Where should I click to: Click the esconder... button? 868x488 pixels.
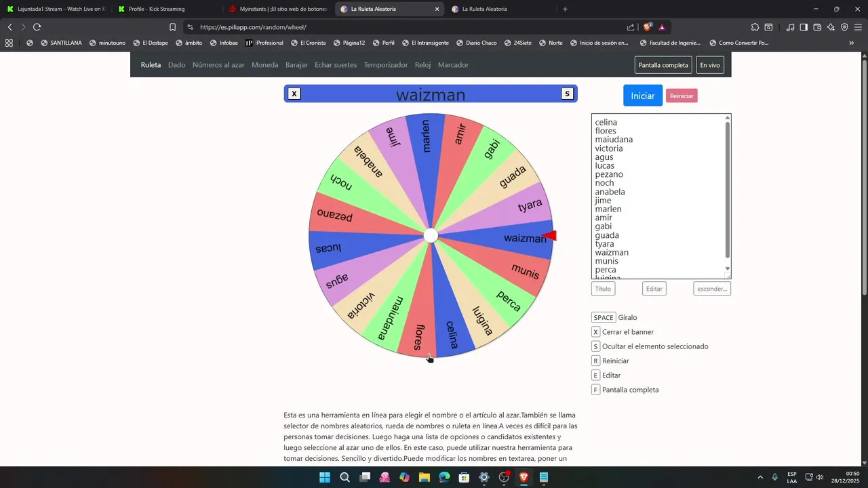click(712, 289)
